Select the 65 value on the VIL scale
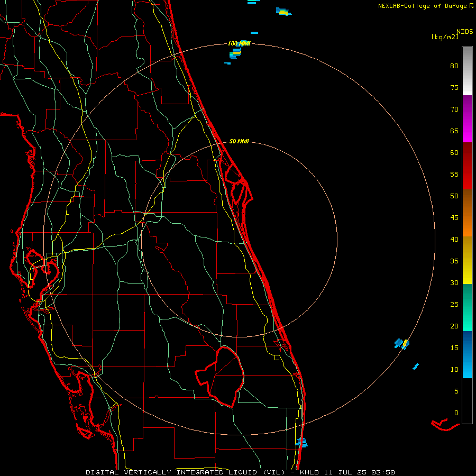Screen dimensions: 476x476 coord(454,131)
